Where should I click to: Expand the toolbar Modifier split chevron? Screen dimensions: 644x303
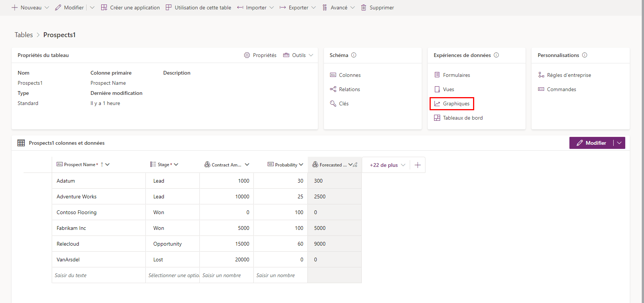pyautogui.click(x=92, y=7)
